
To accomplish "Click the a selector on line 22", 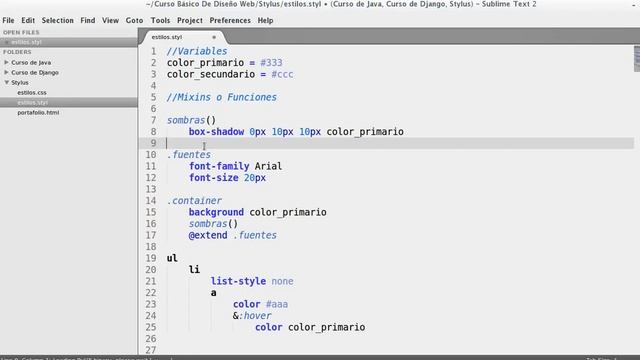I will (213, 293).
